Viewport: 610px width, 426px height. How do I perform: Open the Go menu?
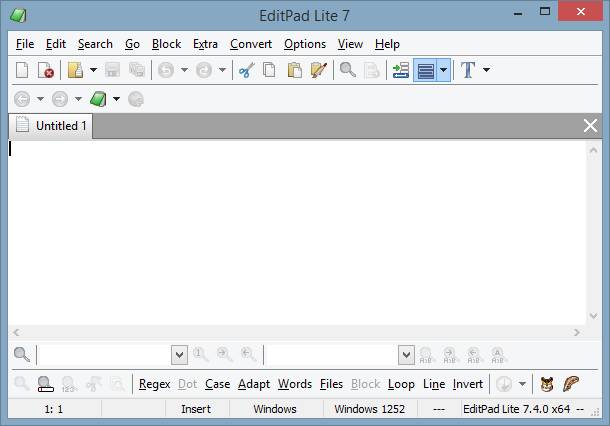pyautogui.click(x=132, y=44)
